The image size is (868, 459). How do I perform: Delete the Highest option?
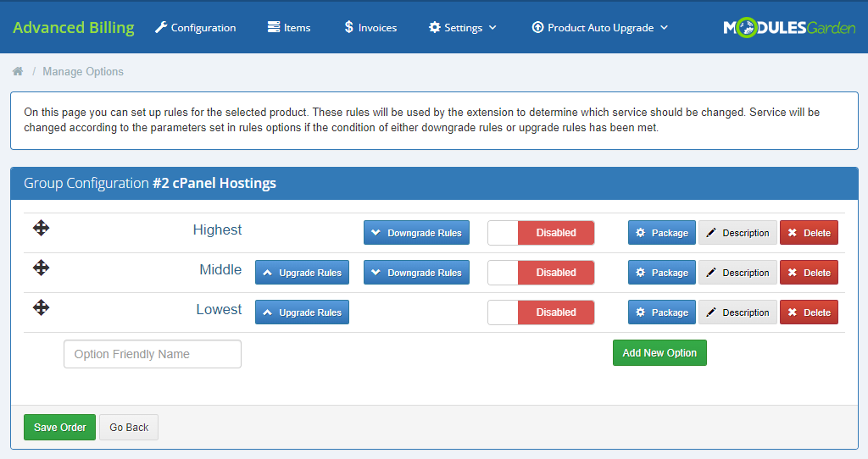(x=809, y=233)
